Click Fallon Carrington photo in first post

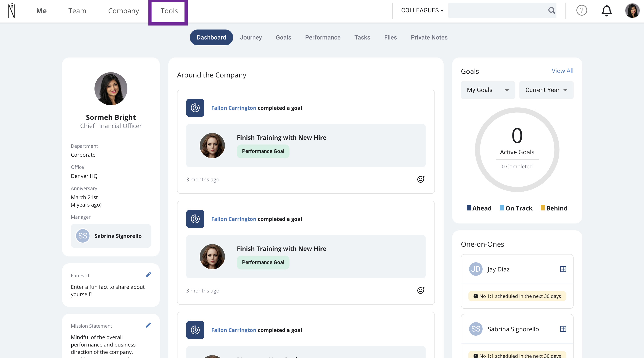pyautogui.click(x=212, y=145)
